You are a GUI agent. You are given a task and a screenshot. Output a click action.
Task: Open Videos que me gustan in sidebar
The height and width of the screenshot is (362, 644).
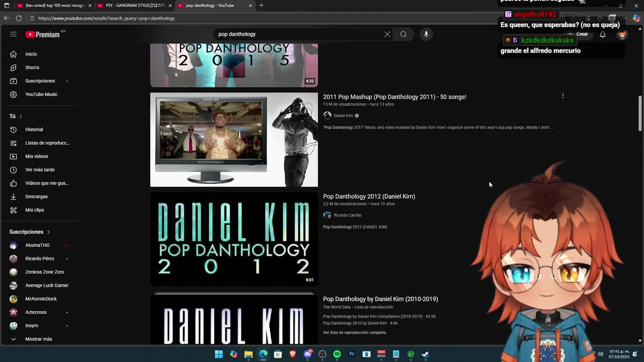pos(47,183)
